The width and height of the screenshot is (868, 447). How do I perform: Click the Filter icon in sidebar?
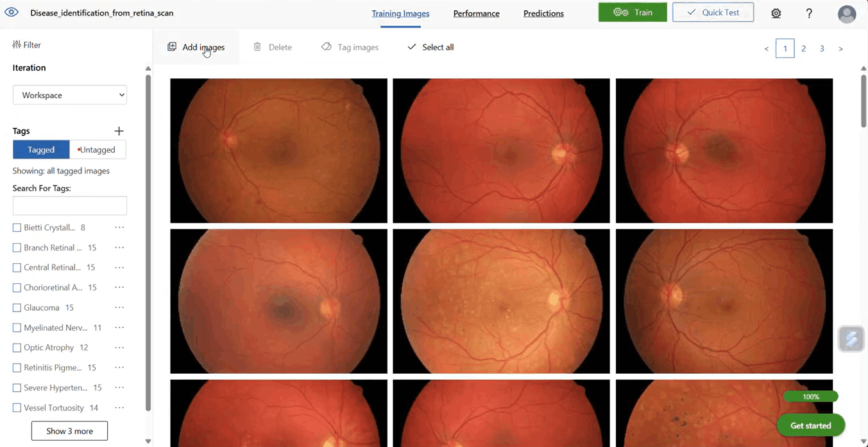[17, 45]
